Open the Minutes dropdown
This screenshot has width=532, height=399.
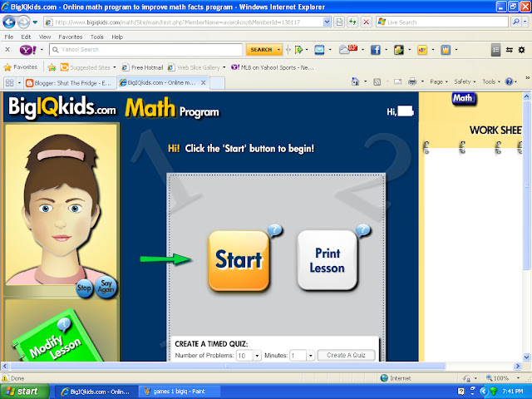coord(310,356)
